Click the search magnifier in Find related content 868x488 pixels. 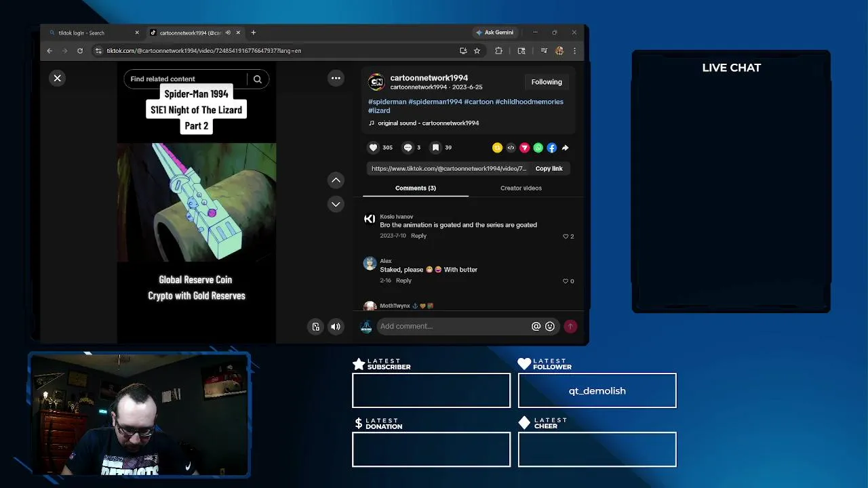point(258,79)
